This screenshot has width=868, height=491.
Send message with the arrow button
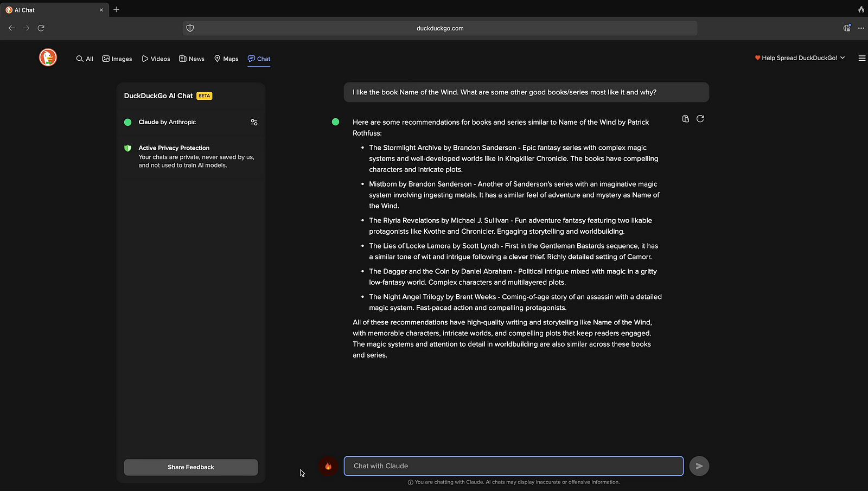click(x=699, y=466)
